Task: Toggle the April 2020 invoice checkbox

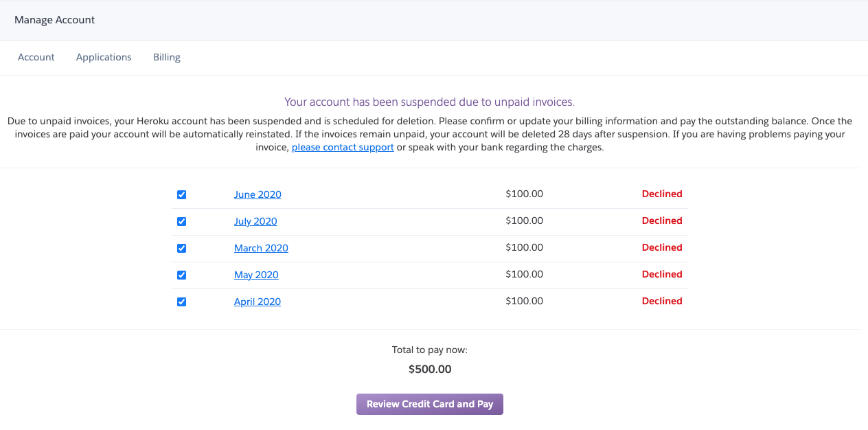Action: (x=181, y=302)
